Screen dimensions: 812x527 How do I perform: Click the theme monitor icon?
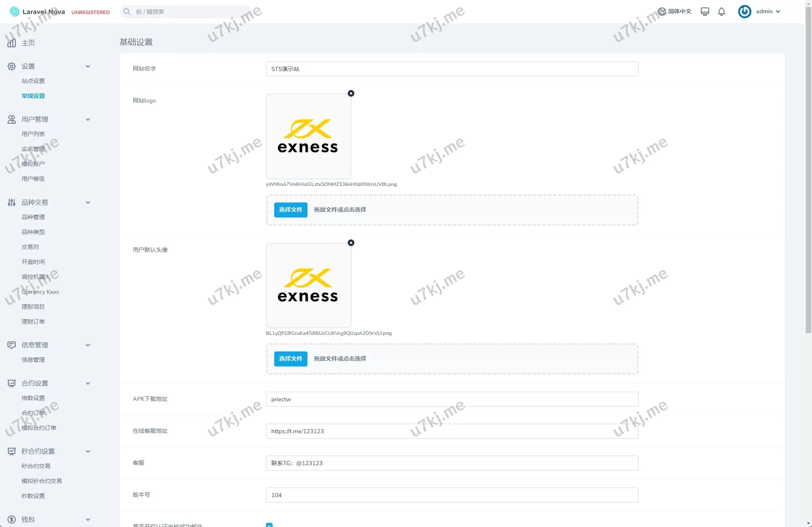click(705, 12)
